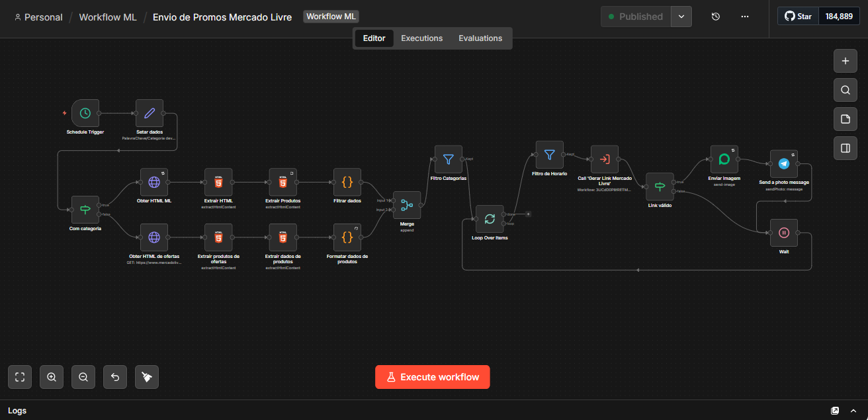Pop out the Logs panel
Screen dimensions: 868x420
(x=835, y=411)
